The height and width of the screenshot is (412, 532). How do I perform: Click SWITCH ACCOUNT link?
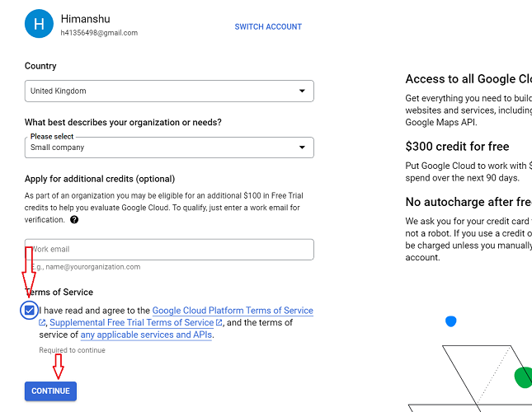click(268, 26)
